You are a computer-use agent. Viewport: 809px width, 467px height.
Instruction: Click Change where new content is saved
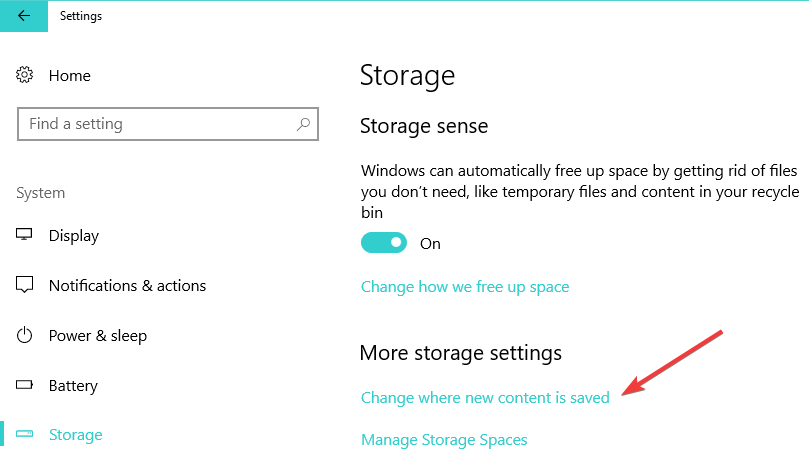click(x=485, y=398)
